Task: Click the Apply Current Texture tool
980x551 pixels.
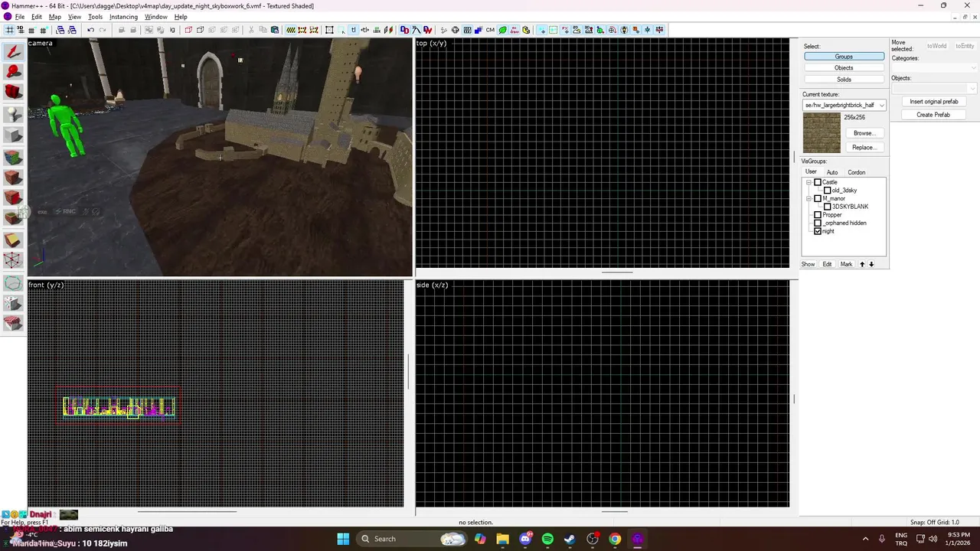Action: coord(13,178)
